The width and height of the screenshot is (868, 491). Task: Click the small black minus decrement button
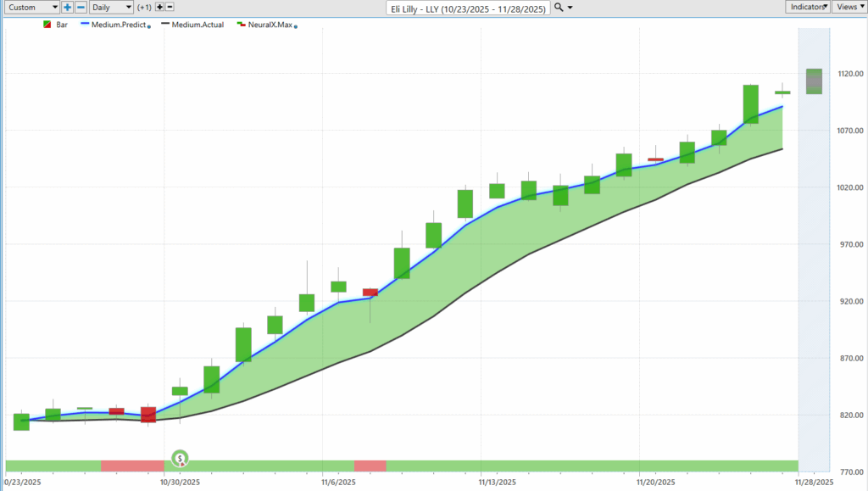(x=169, y=7)
